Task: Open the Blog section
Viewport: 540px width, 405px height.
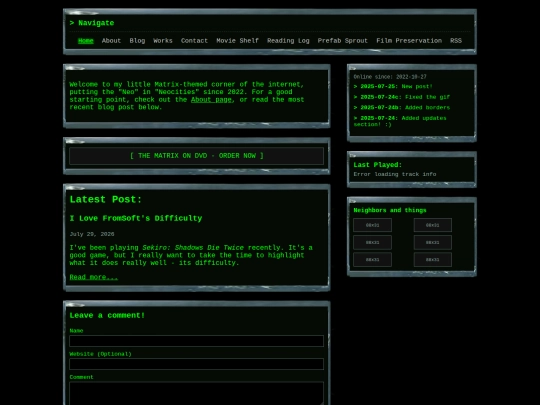Action: click(137, 41)
